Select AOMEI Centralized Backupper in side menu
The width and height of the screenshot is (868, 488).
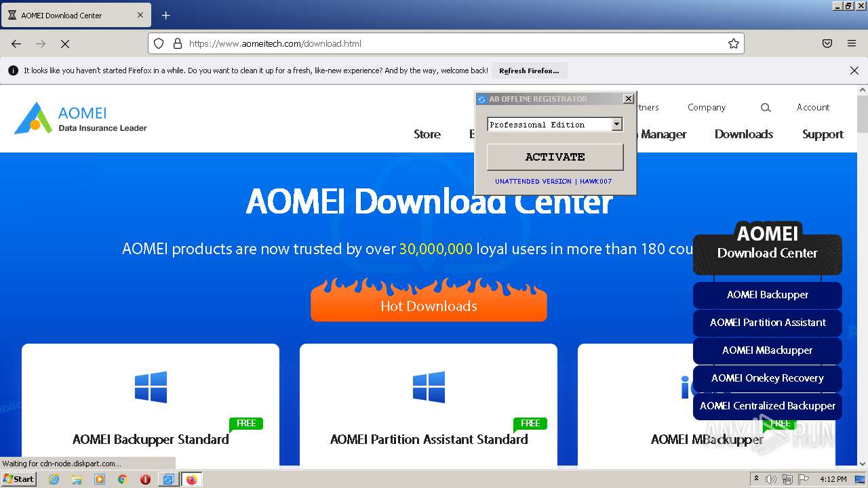pyautogui.click(x=768, y=406)
